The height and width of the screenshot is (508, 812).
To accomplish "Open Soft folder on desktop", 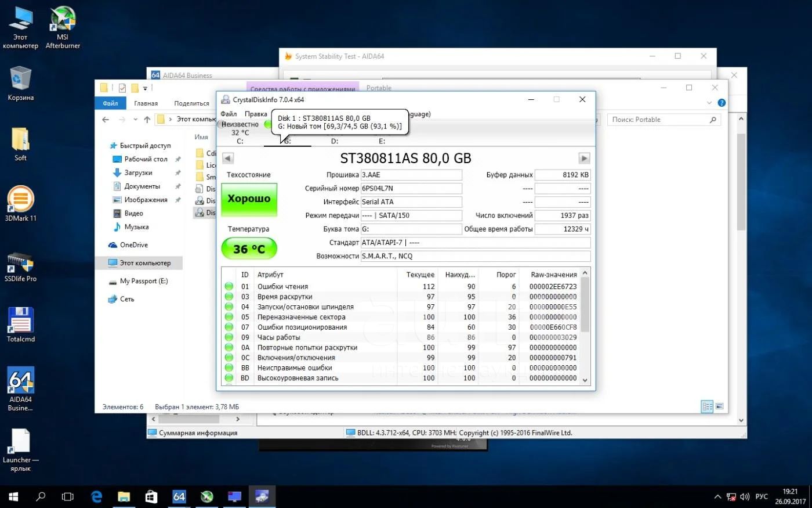I will coord(20,144).
